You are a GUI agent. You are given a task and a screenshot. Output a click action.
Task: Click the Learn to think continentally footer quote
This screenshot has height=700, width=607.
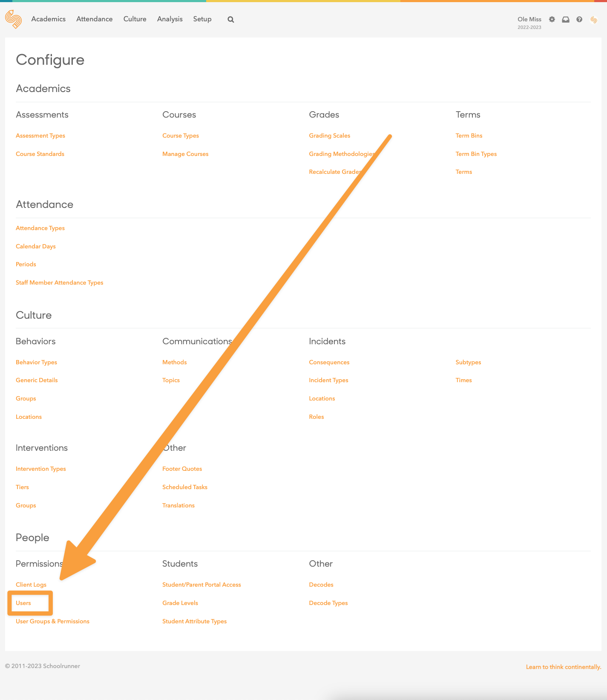tap(563, 667)
